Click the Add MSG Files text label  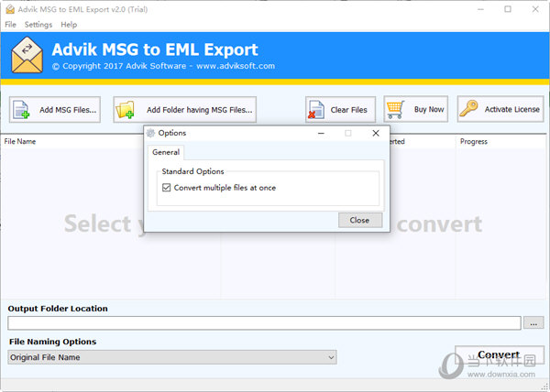click(x=68, y=110)
